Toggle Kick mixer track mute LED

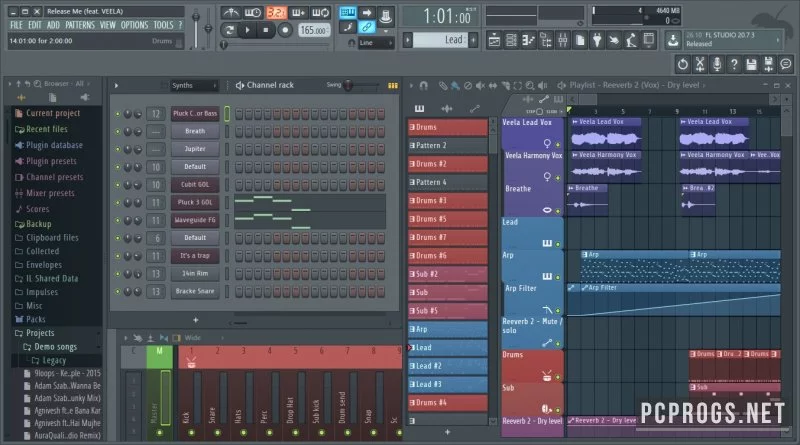[191, 433]
